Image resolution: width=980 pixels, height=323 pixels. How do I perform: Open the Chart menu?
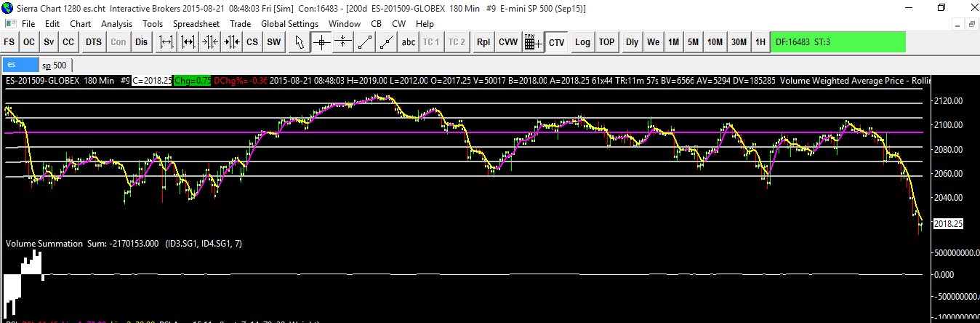click(x=80, y=24)
